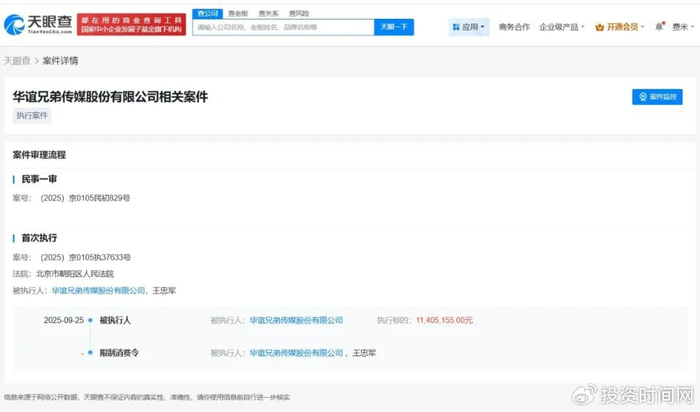Go to 天眼查 breadcrumb link

[x=17, y=61]
